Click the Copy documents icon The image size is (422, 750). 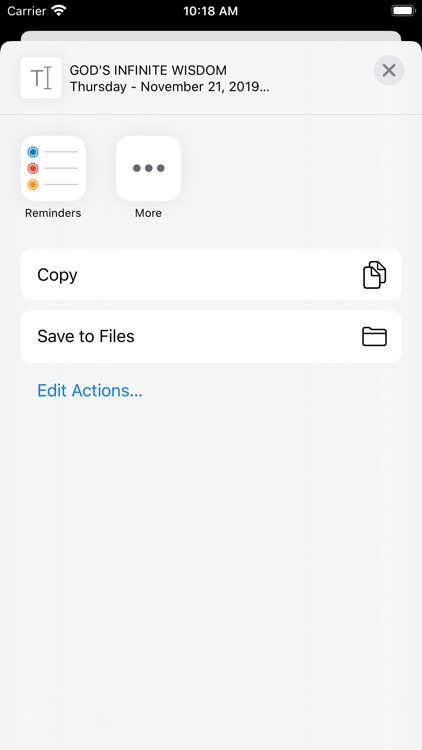pyautogui.click(x=374, y=275)
